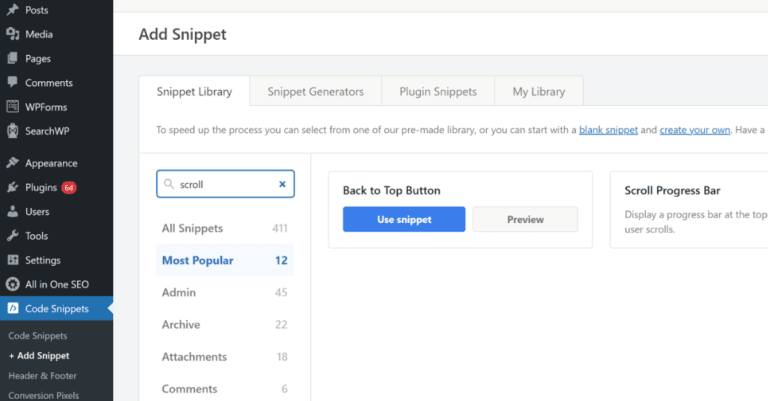The width and height of the screenshot is (768, 401).
Task: Click the Settings sliders icon
Action: tap(13, 260)
